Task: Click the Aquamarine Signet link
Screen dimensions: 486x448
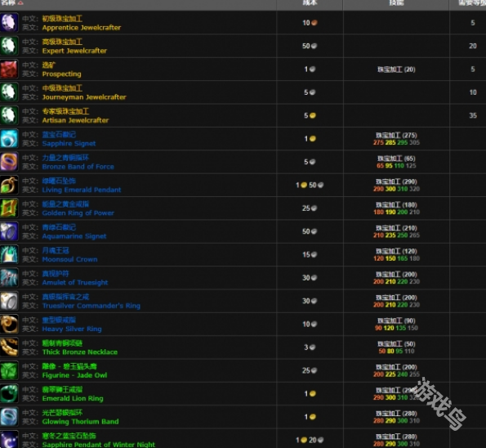Action: click(74, 236)
